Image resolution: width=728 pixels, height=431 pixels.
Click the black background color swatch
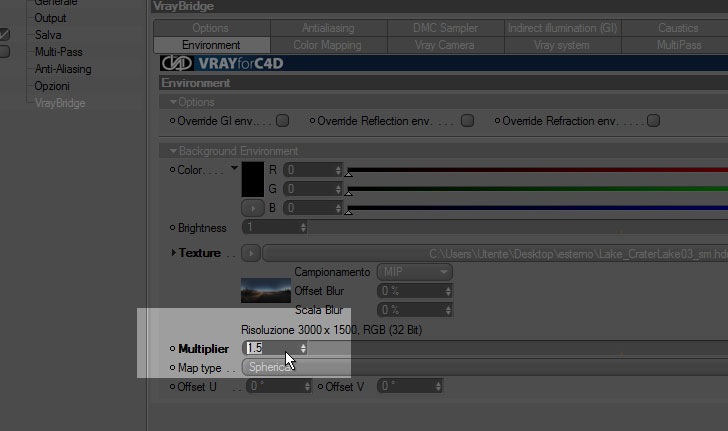pyautogui.click(x=253, y=179)
